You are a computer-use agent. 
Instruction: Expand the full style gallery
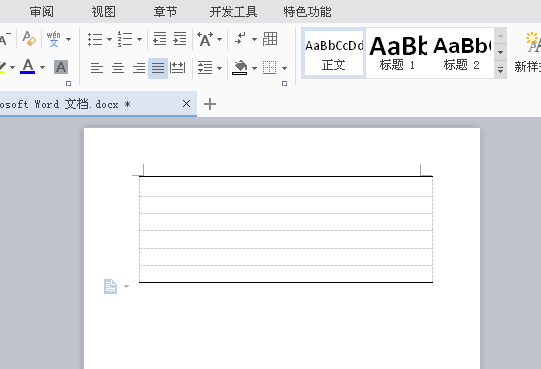click(500, 70)
